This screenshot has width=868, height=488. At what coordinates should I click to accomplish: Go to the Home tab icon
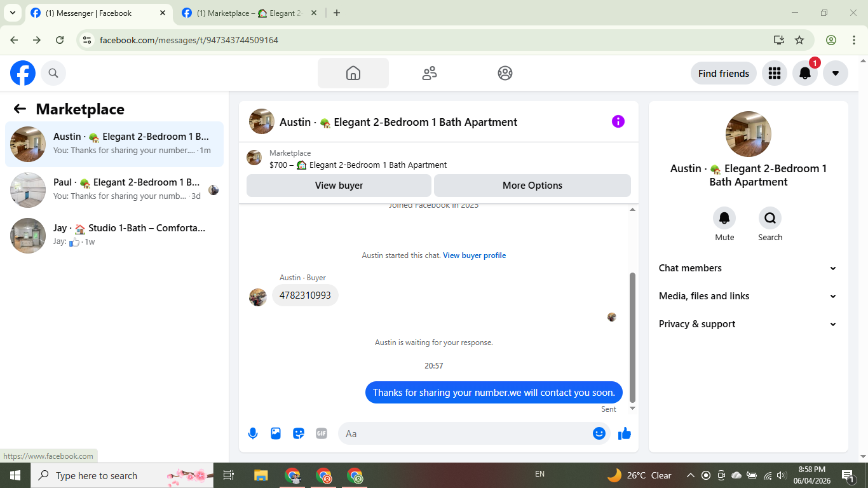pyautogui.click(x=353, y=73)
